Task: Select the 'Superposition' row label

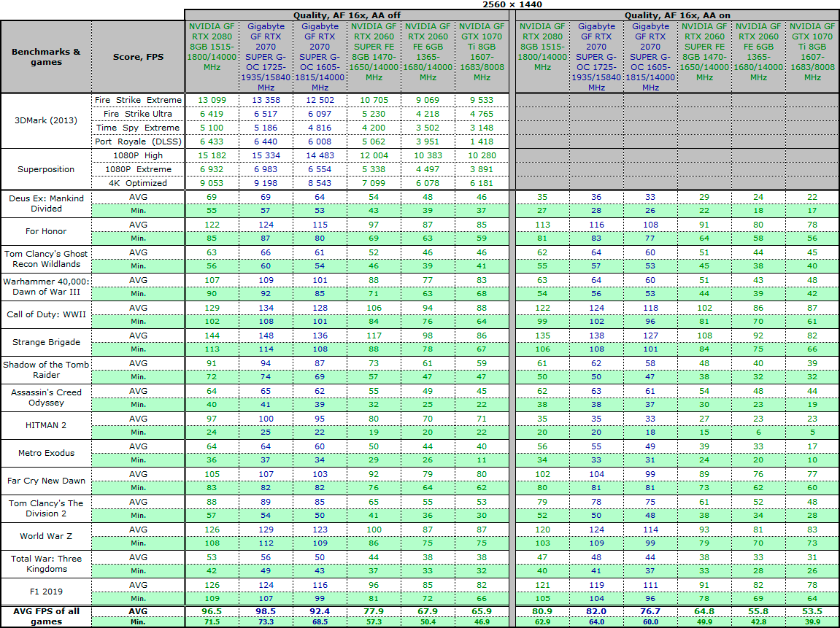Action: [46, 169]
